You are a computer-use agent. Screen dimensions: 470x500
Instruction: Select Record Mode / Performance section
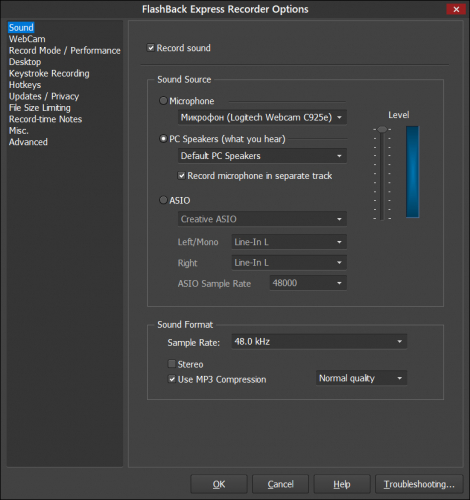point(65,51)
